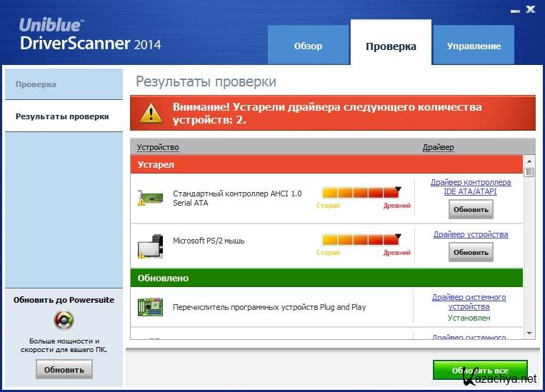Click the green Обновить все button

(x=480, y=371)
